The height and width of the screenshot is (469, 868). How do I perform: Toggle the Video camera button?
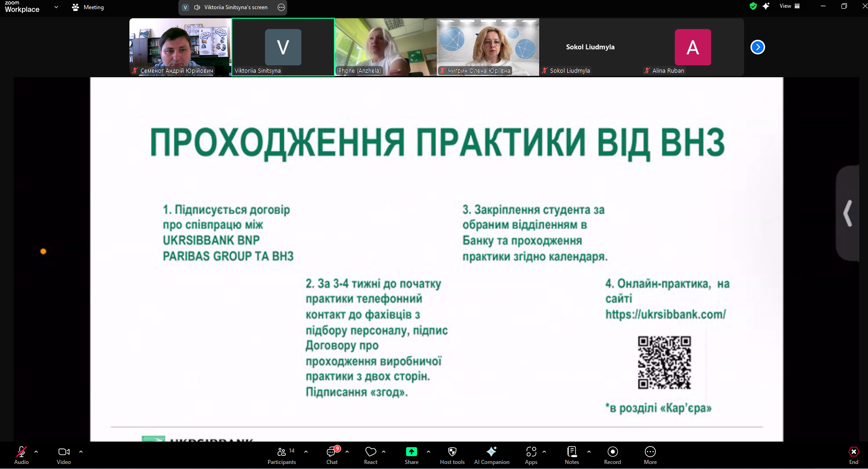(x=64, y=455)
